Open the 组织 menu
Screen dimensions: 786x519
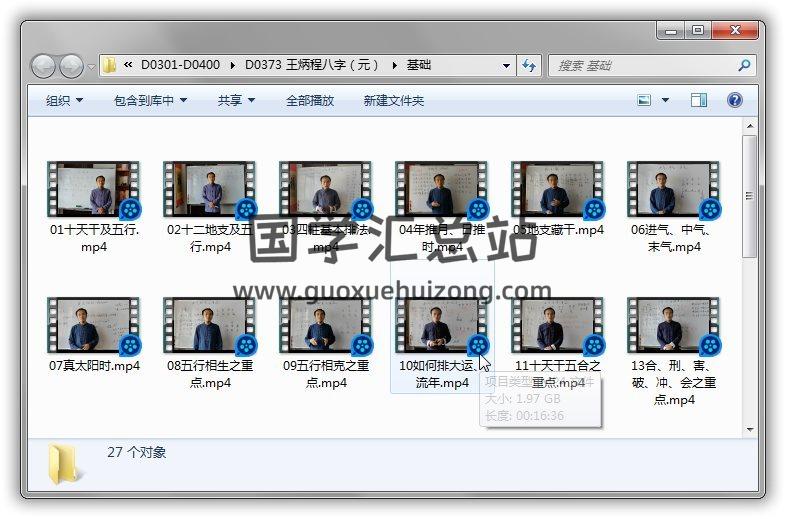point(64,100)
